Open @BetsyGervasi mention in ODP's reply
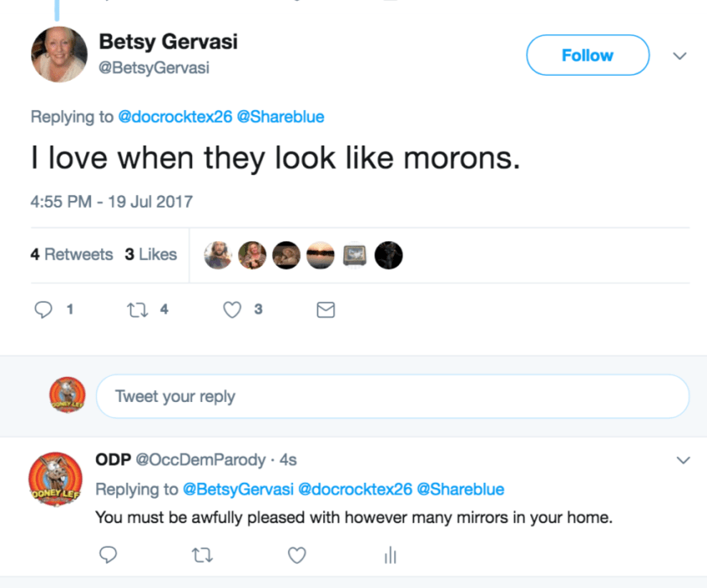 pyautogui.click(x=237, y=489)
